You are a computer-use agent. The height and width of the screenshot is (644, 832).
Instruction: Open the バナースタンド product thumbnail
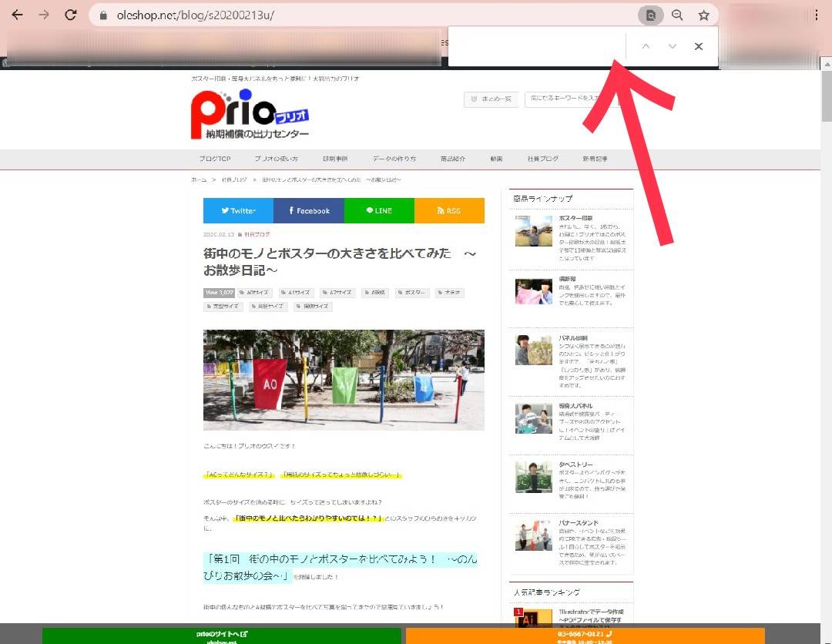pyautogui.click(x=534, y=535)
